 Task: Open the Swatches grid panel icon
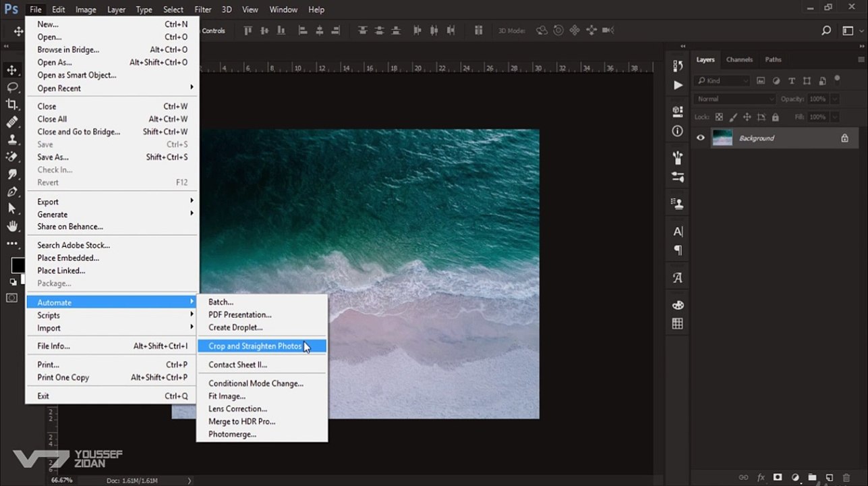click(x=678, y=323)
